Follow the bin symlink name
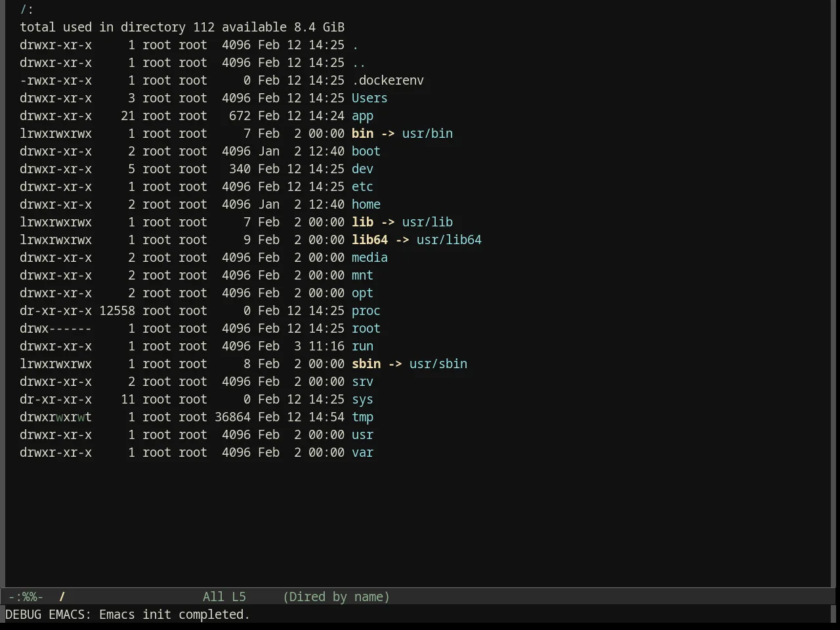Screen dimensions: 840x630 (x=362, y=133)
